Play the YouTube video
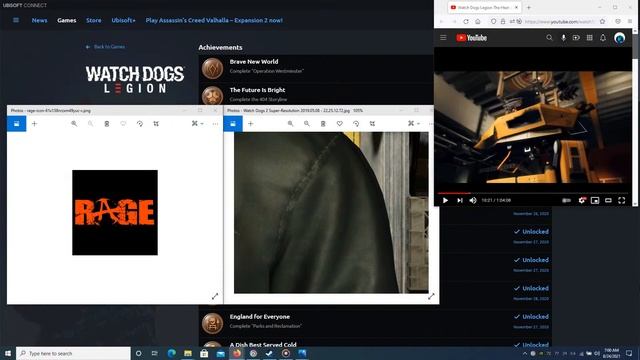The image size is (640, 360). point(445,200)
